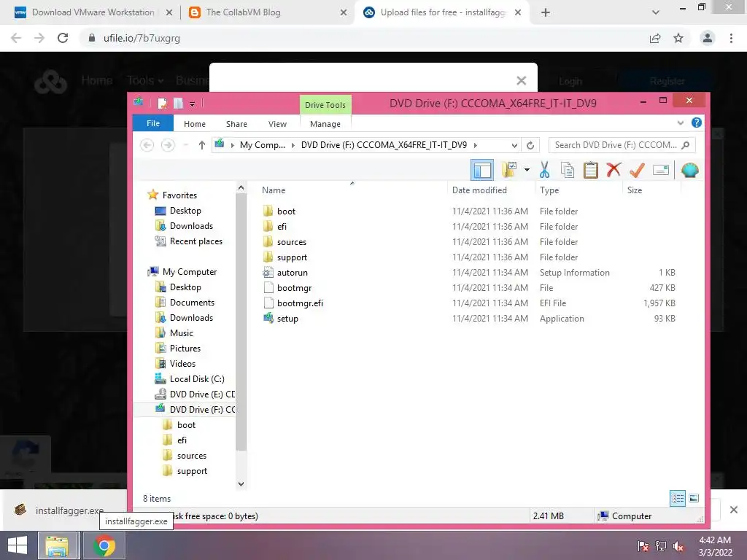Sort by Date modified column header
The width and height of the screenshot is (747, 560).
[x=479, y=190]
